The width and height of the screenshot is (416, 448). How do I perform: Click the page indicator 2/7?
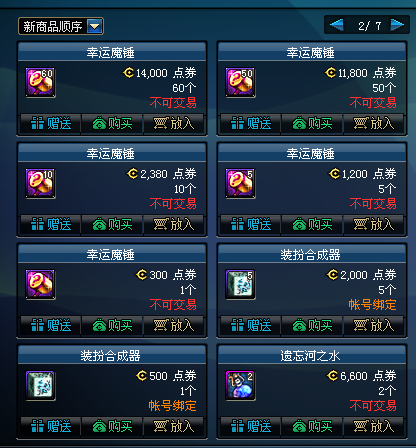click(369, 26)
